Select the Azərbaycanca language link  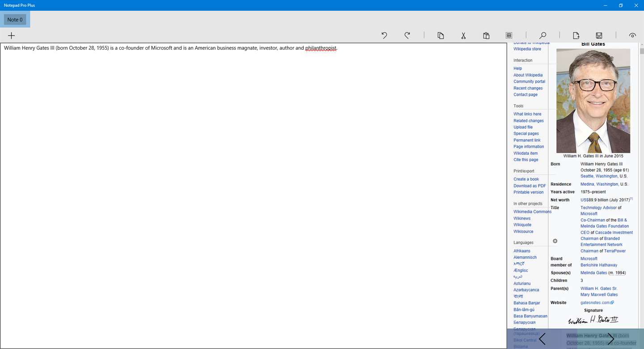coord(526,290)
